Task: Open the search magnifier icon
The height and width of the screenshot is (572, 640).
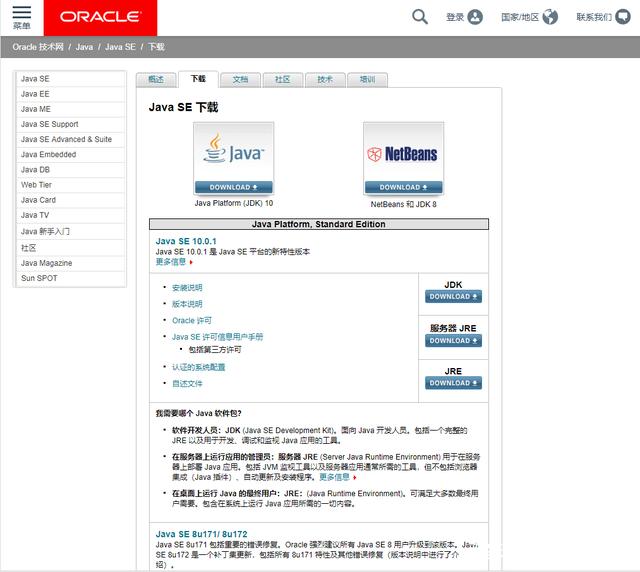Action: [x=420, y=17]
